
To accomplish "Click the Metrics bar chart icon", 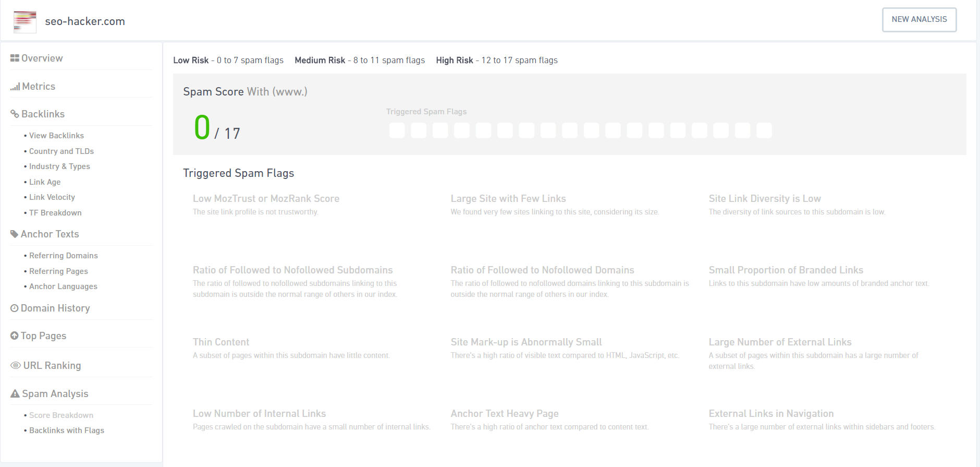I will coord(15,87).
